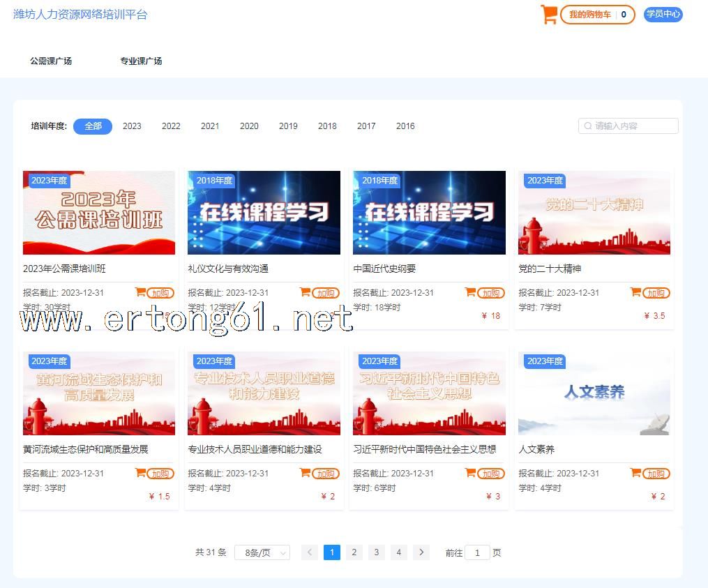The image size is (708, 588).
Task: Jump to page 3 in pagination
Action: point(377,552)
